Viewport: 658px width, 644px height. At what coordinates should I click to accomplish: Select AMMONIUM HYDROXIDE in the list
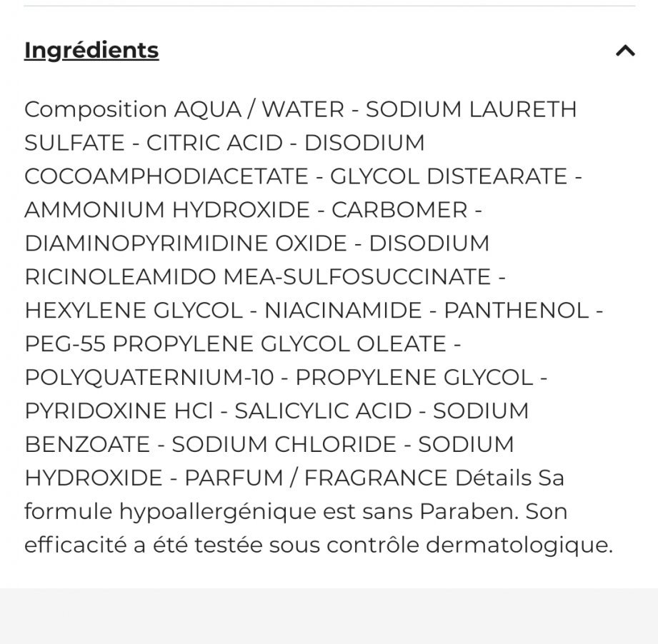click(167, 210)
